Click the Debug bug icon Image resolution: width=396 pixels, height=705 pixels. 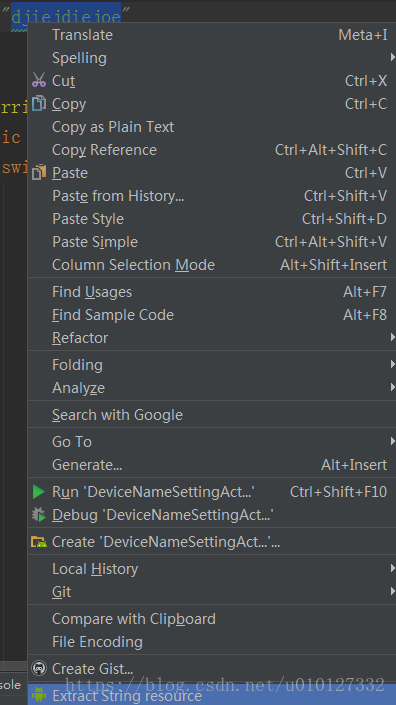click(39, 515)
